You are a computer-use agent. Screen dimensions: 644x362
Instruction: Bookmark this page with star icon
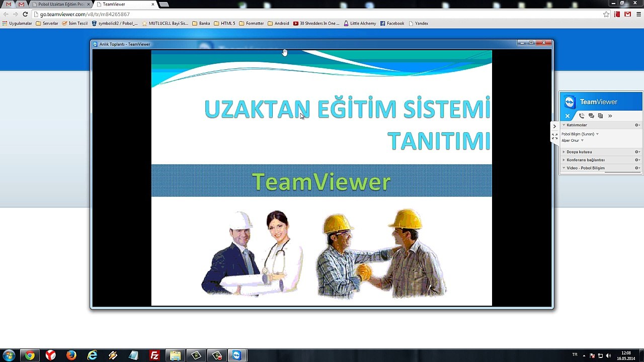pos(606,14)
